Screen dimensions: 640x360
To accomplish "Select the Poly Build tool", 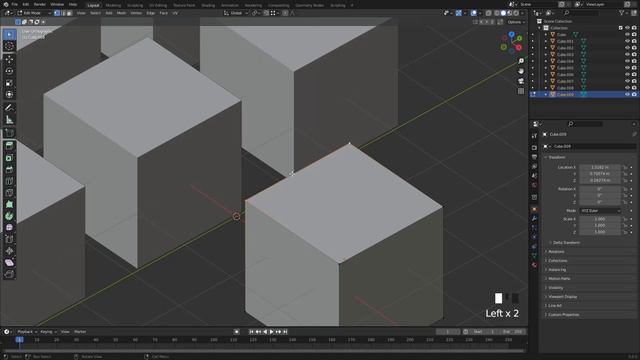I will click(x=9, y=204).
